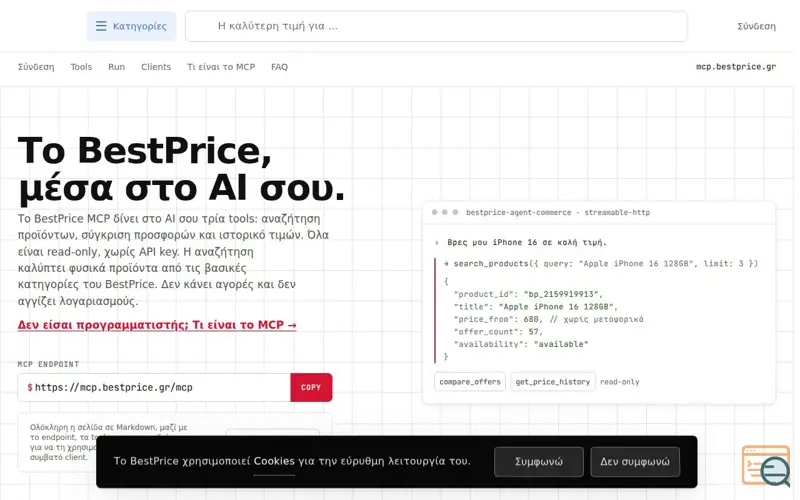
Task: Click the 'offer_count' 57 line
Action: point(498,332)
